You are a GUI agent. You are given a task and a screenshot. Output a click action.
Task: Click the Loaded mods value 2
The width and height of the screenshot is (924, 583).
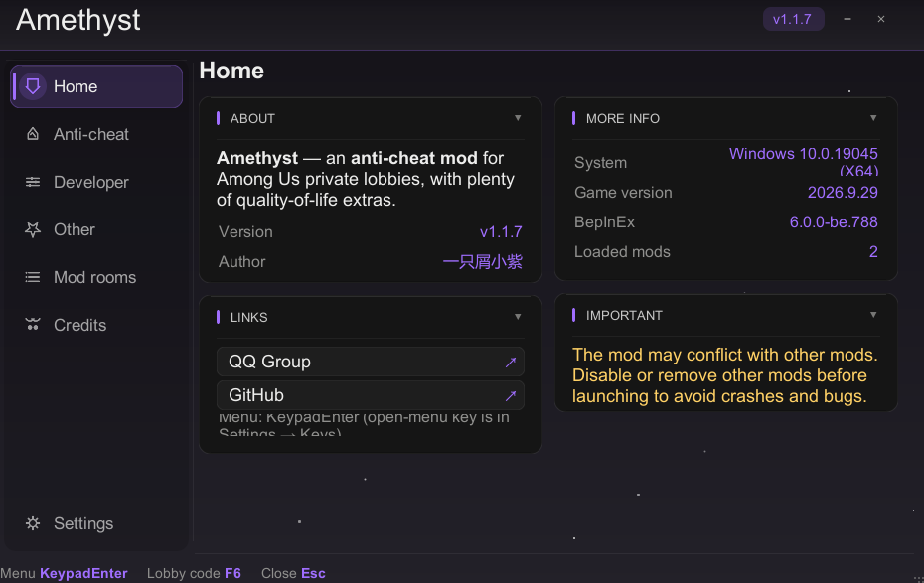pyautogui.click(x=873, y=252)
